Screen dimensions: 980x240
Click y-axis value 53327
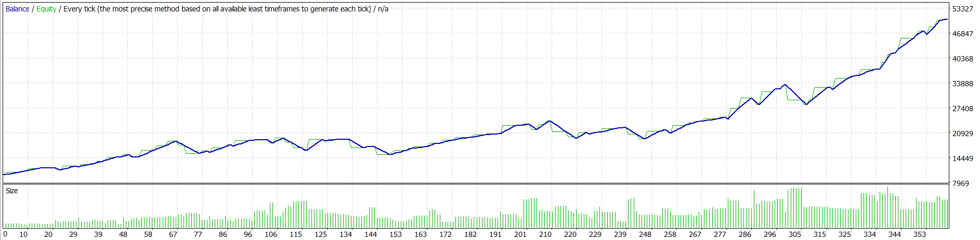tap(963, 9)
